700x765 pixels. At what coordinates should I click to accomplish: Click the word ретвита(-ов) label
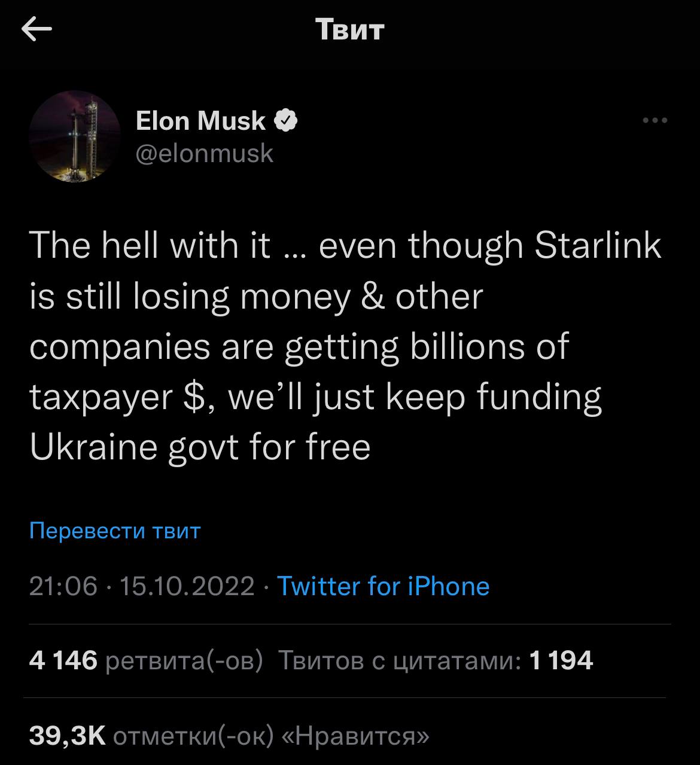tap(184, 660)
